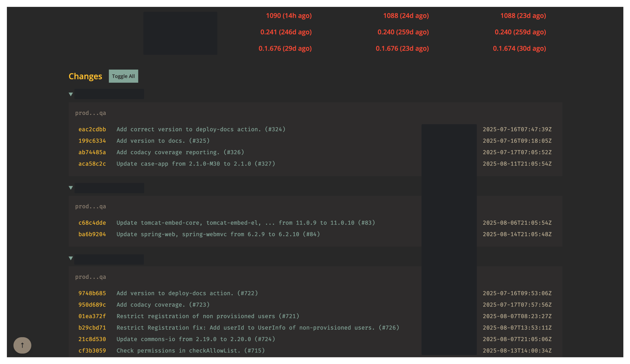Open commit 9748b685 link

92,293
